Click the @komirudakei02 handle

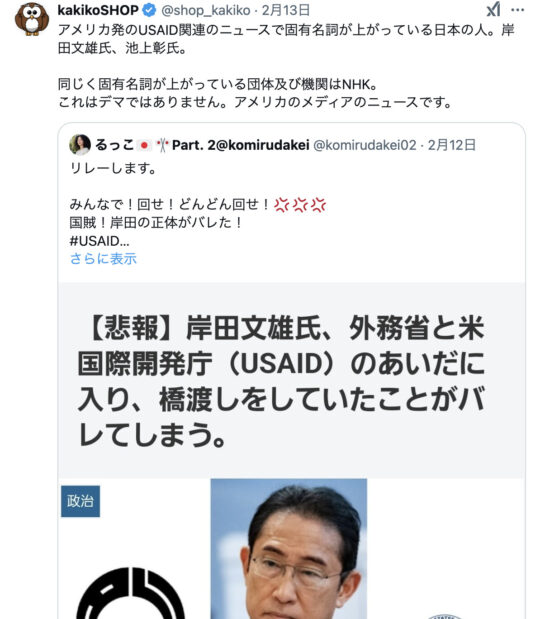(365, 145)
